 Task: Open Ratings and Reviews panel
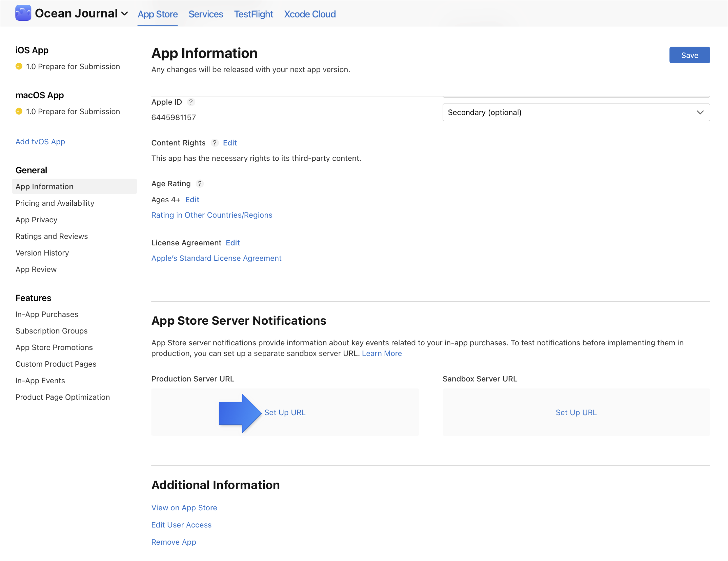52,236
